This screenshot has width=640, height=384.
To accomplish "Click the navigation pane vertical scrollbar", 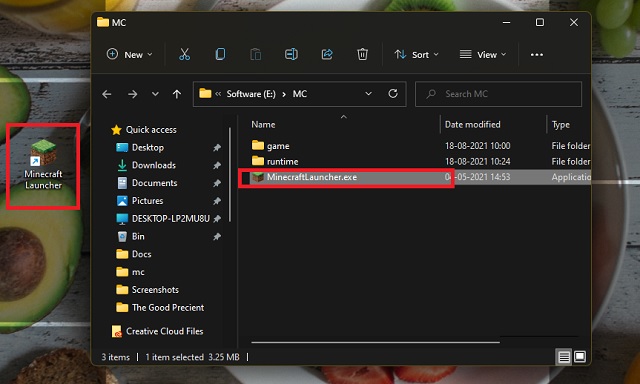I will click(230, 175).
